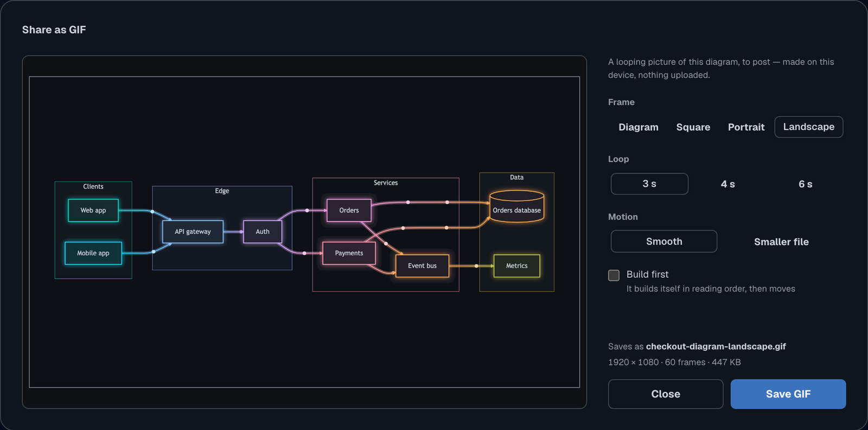Viewport: 868px width, 430px height.
Task: Click the Close button
Action: (x=666, y=394)
